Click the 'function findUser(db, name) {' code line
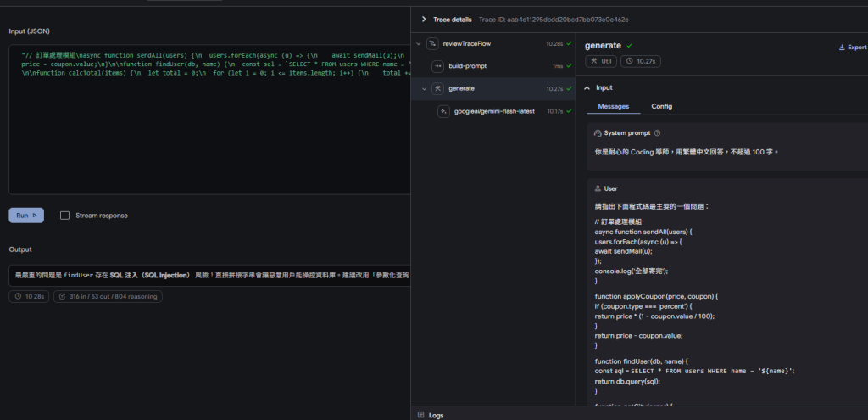This screenshot has height=420, width=868. pos(643,361)
